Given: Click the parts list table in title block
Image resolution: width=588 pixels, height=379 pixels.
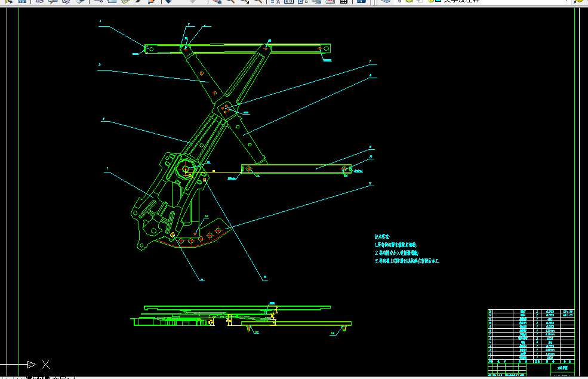Looking at the screenshot, I should tap(531, 336).
